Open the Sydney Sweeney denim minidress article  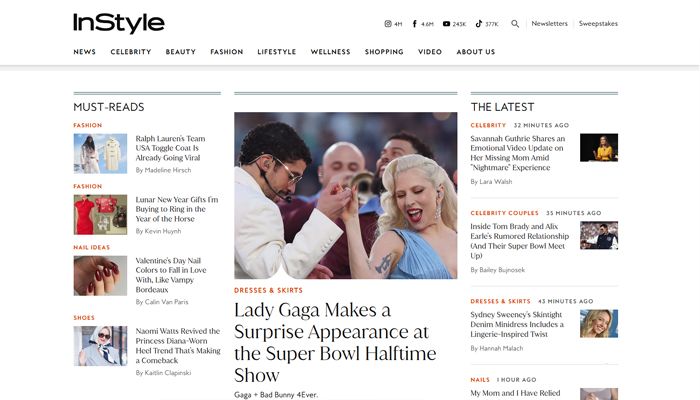[x=518, y=324]
